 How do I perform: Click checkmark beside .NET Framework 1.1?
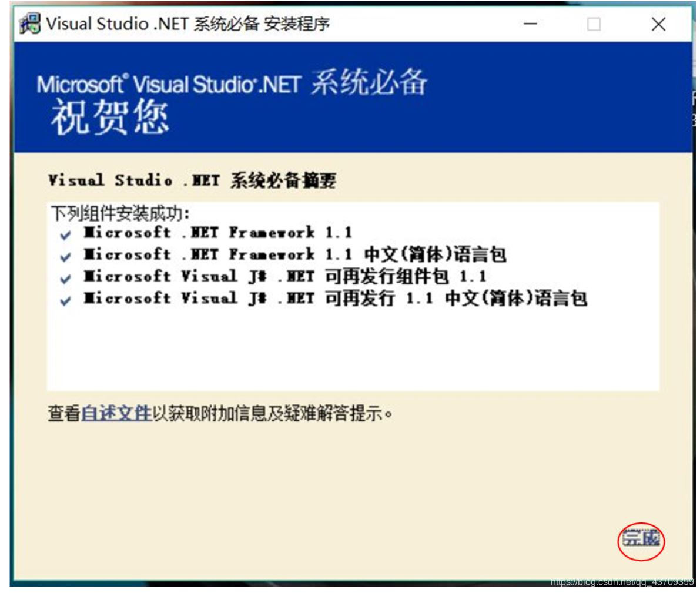66,235
